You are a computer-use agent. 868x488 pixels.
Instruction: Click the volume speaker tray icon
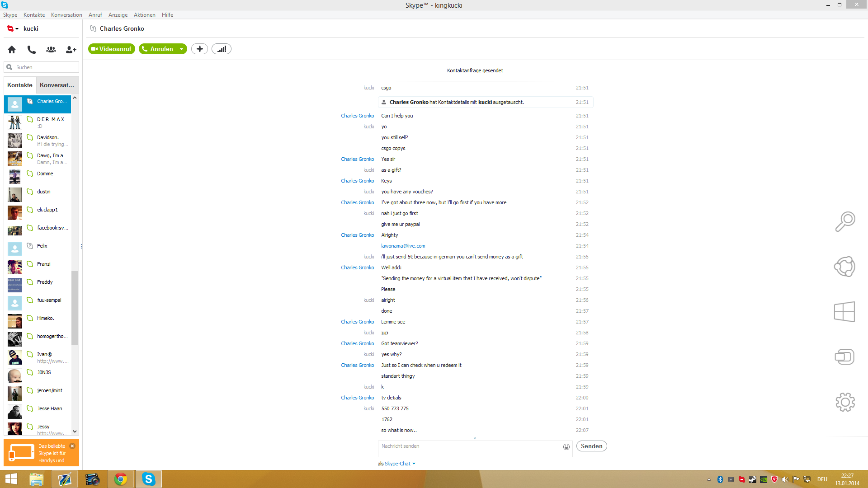785,479
